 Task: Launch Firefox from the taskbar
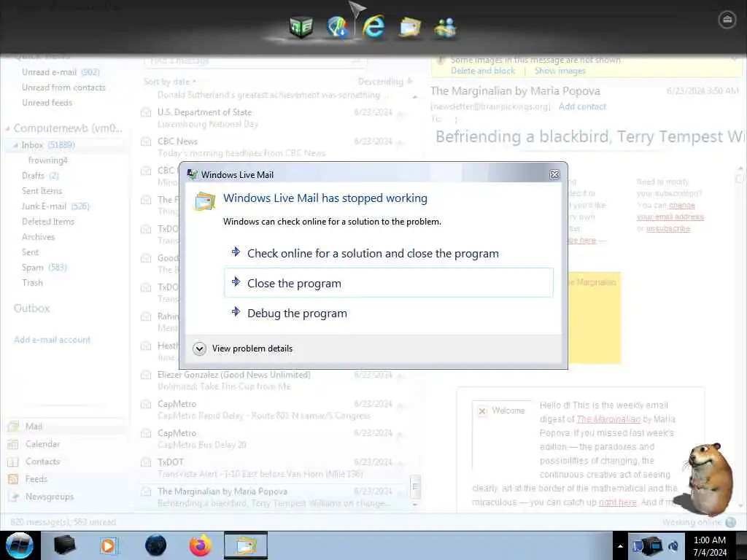pos(201,545)
